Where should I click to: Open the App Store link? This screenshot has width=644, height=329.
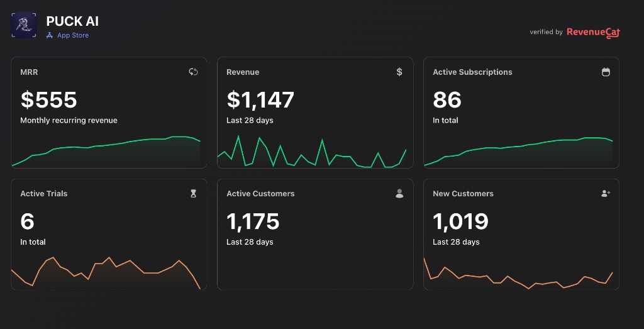(73, 35)
